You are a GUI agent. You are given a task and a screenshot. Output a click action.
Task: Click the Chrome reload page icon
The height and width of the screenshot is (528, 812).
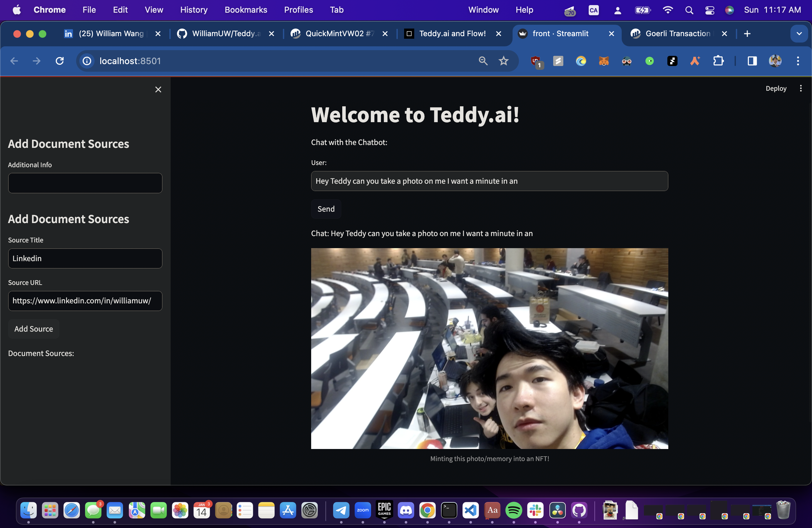[60, 61]
